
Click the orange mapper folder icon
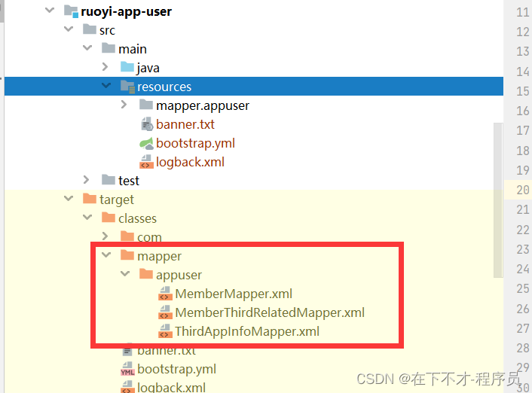pyautogui.click(x=127, y=254)
